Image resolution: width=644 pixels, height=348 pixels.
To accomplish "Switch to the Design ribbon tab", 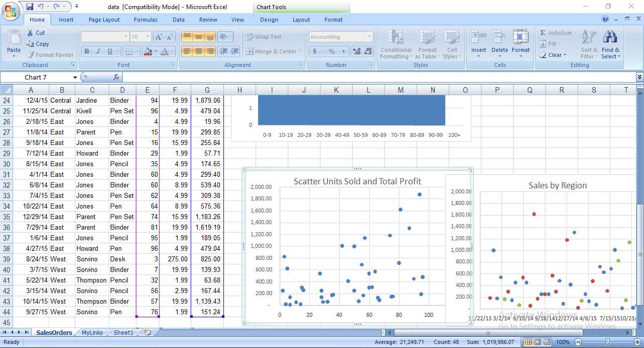I will pos(269,20).
